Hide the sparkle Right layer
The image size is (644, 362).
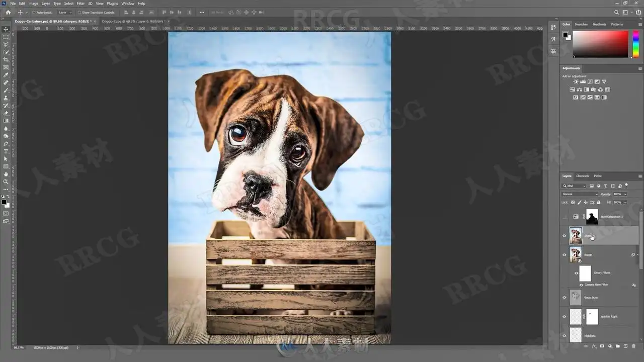pos(564,316)
